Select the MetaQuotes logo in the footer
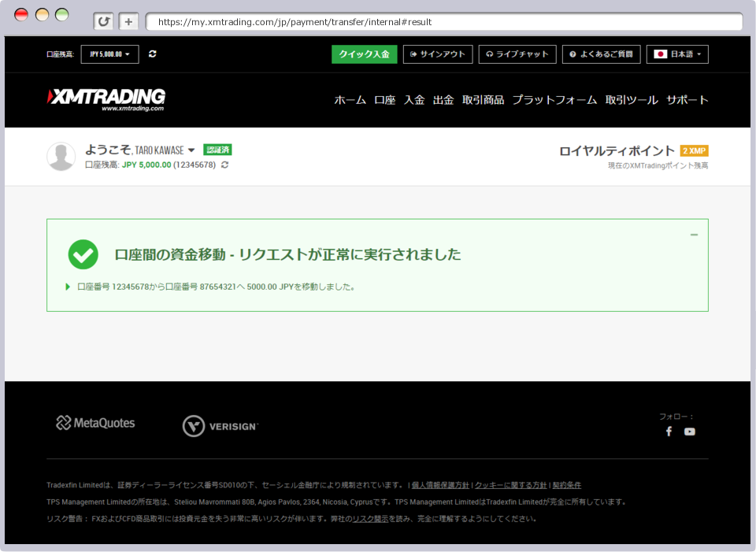Screen dimensions: 756x552 click(x=94, y=423)
